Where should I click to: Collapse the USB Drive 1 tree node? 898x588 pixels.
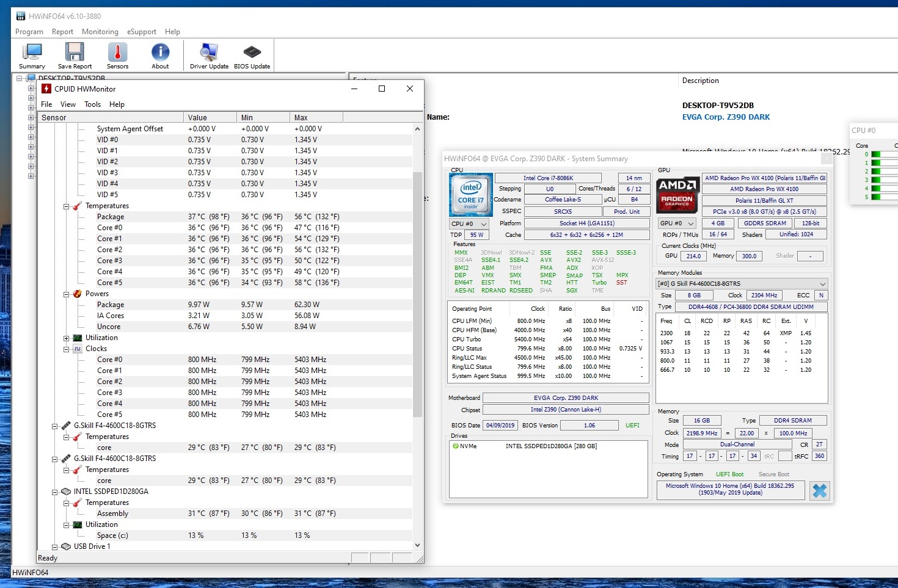point(55,547)
